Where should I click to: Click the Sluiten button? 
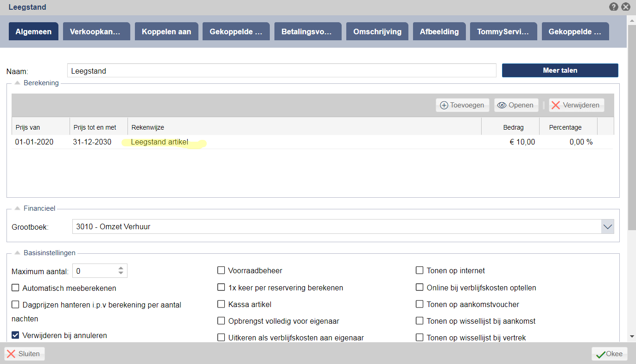25,354
